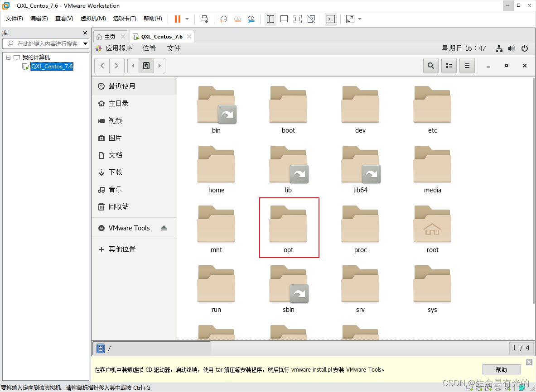Click the volume icon in the CentOS top bar
Viewport: 536px width, 392px height.
click(x=512, y=48)
